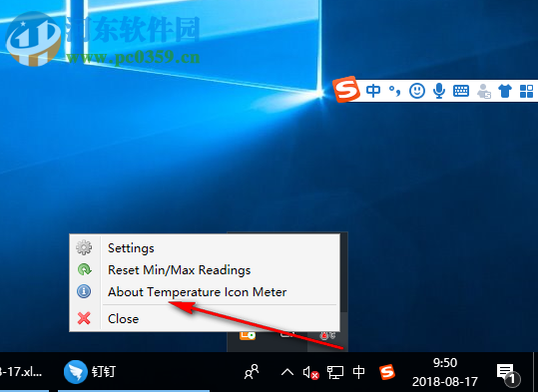Choose Reset Min/Max Readings
This screenshot has width=538, height=392.
[x=205, y=270]
